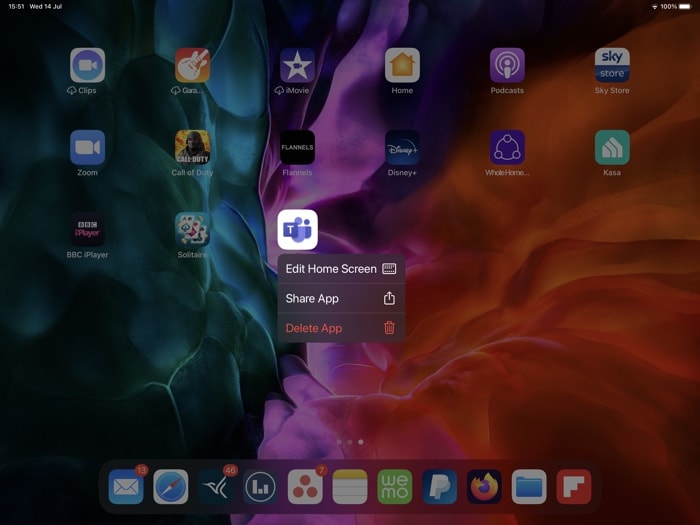Open the iMovie app
The width and height of the screenshot is (700, 525).
point(297,65)
